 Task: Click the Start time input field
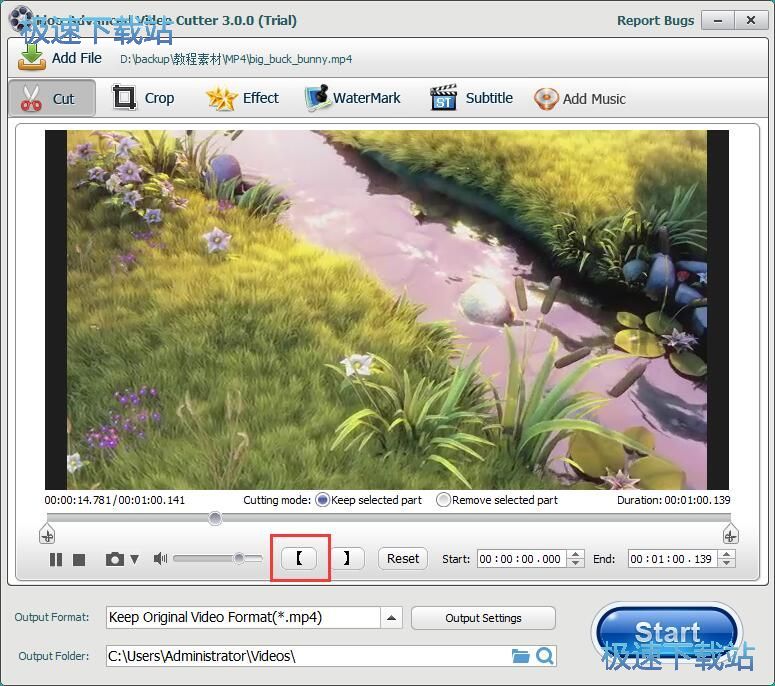(x=520, y=559)
